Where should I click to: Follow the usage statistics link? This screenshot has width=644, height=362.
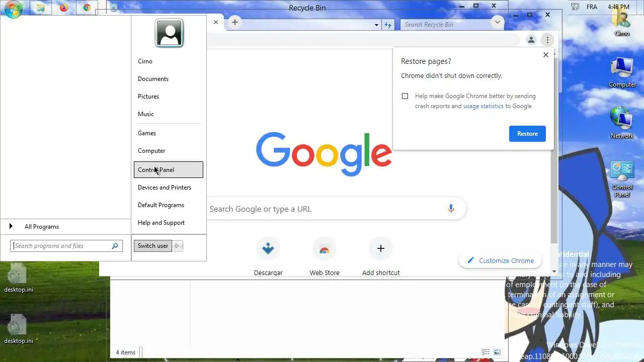click(483, 106)
